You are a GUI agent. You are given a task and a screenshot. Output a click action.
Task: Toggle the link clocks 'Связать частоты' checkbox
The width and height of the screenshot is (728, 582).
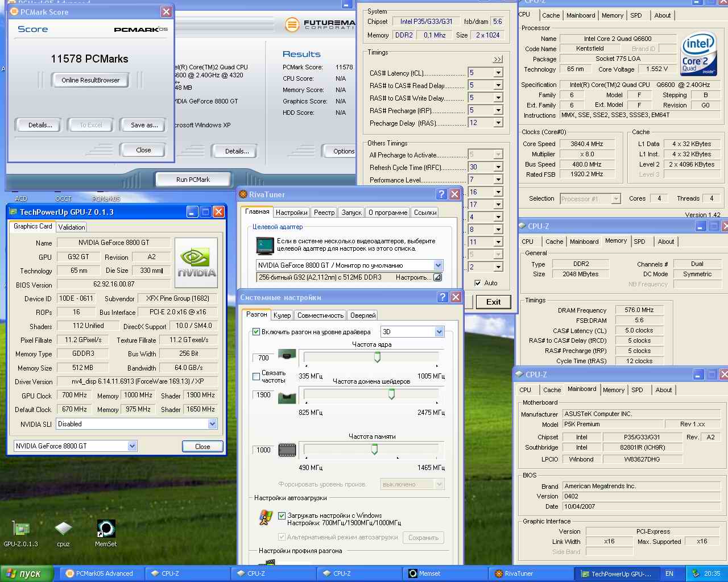coord(256,376)
